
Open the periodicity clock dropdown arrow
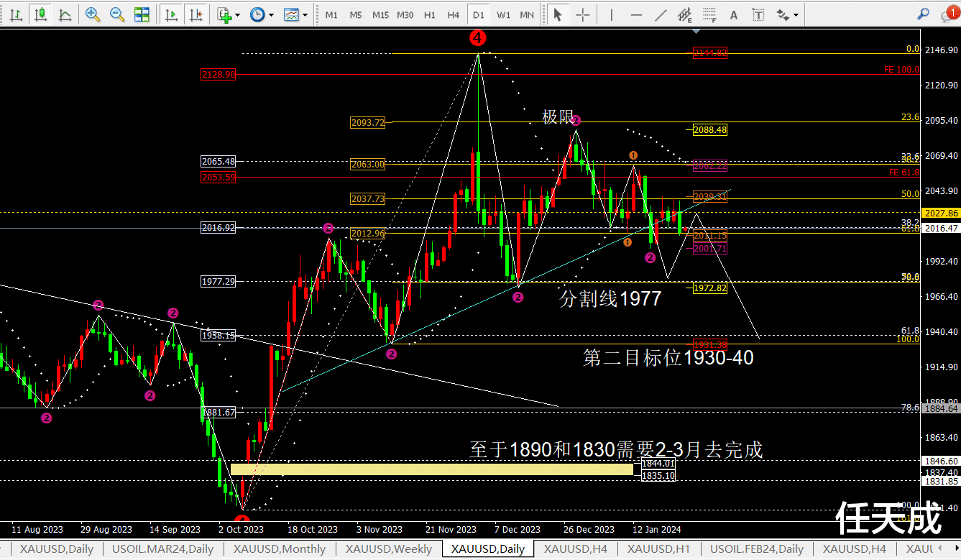[x=270, y=14]
